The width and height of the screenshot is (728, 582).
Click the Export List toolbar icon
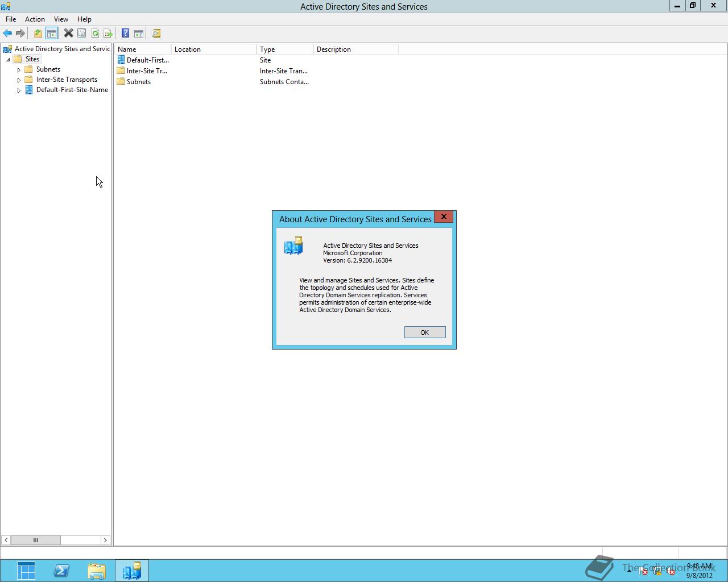(107, 34)
